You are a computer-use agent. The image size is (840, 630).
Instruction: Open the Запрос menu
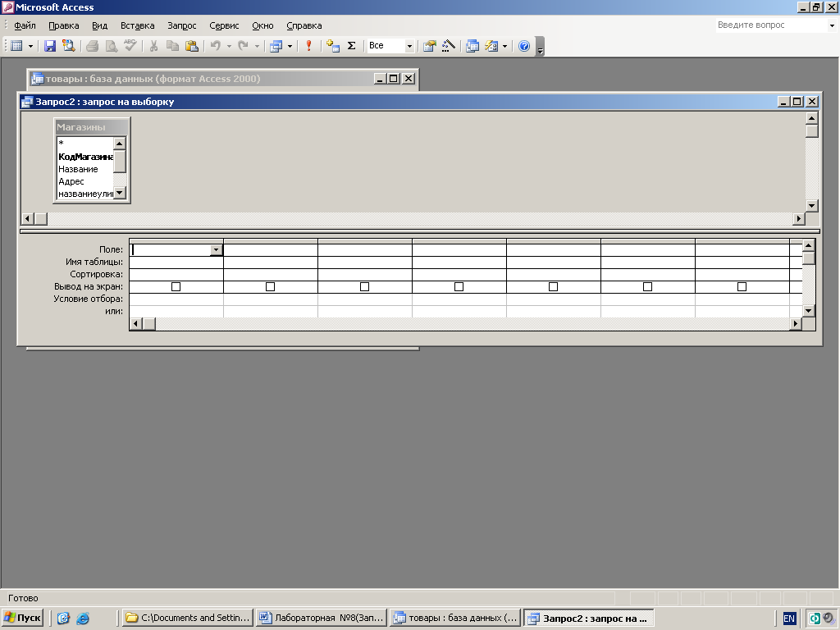coord(182,25)
